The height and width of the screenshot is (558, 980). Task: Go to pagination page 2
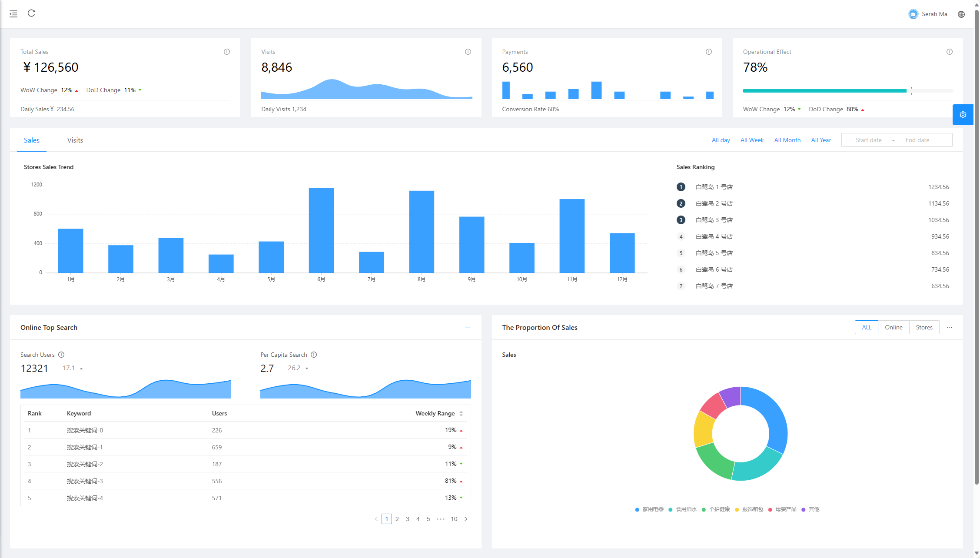click(x=397, y=519)
